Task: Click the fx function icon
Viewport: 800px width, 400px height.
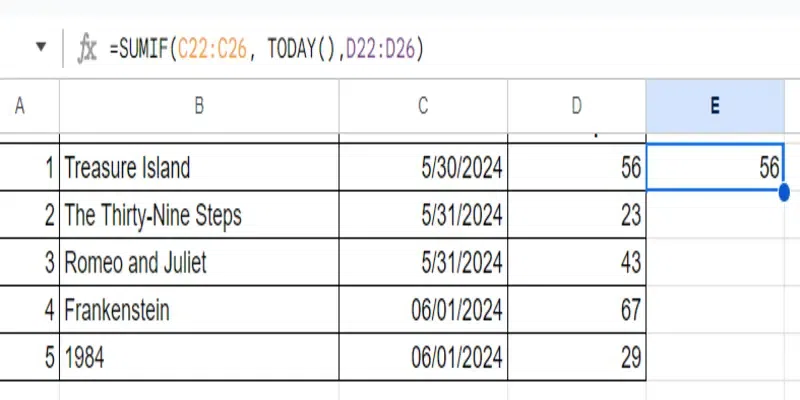Action: (x=87, y=50)
